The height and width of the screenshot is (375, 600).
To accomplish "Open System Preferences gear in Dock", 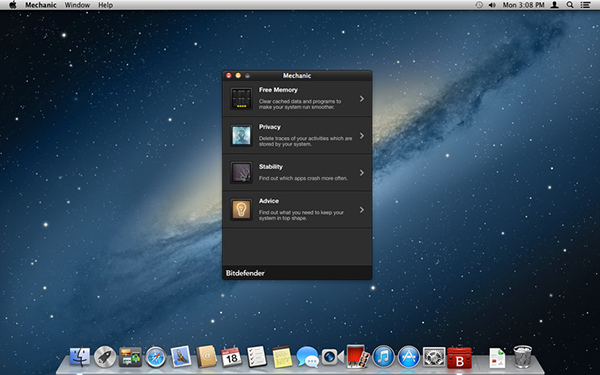I will coord(434,357).
